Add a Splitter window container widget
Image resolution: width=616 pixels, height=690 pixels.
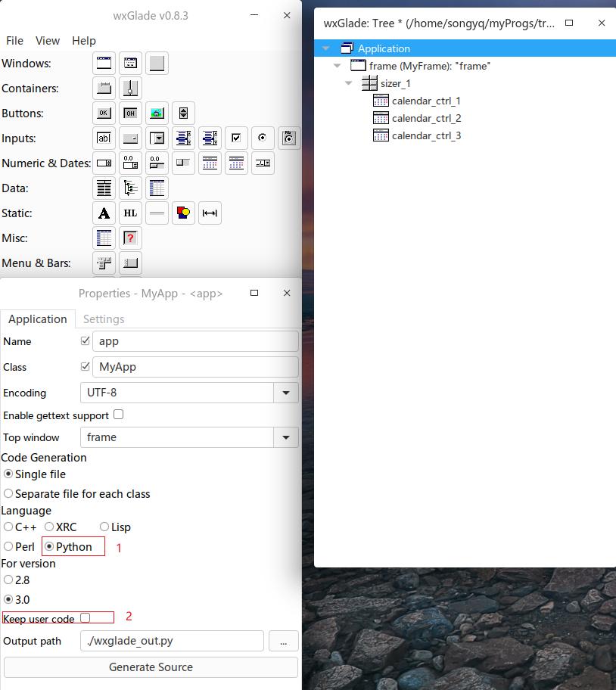[130, 88]
